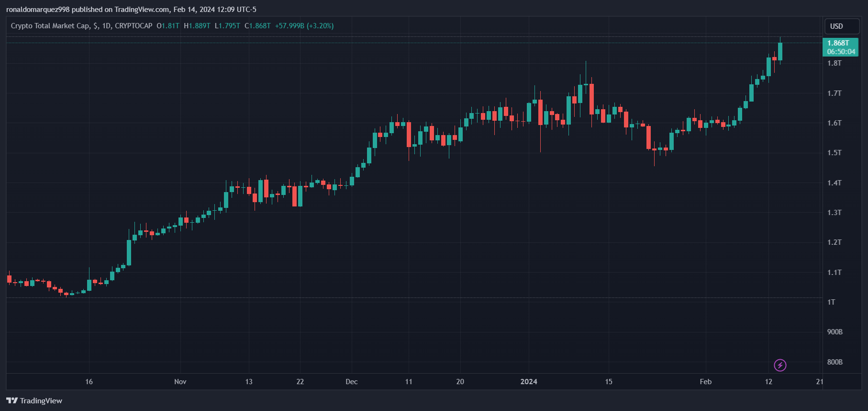Click the 12 date label on time axis
This screenshot has width=868, height=411.
(x=768, y=382)
